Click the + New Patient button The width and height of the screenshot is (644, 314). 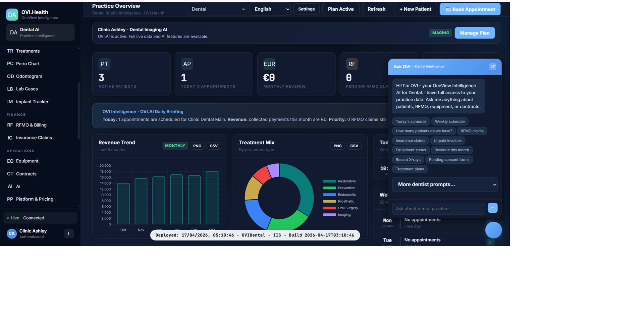415,9
